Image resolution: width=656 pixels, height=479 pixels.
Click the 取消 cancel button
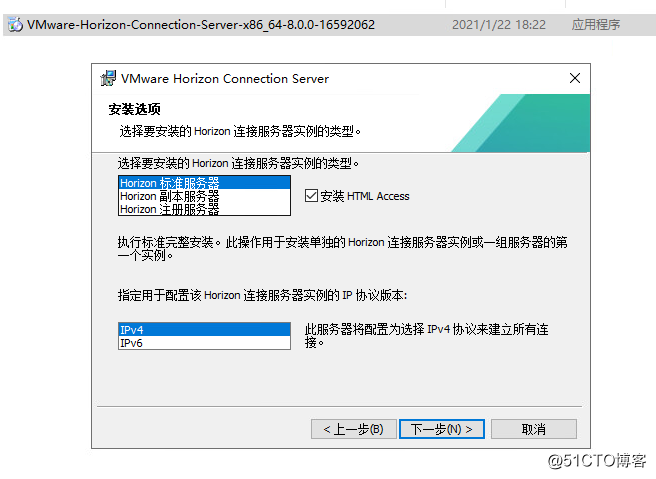(x=534, y=429)
